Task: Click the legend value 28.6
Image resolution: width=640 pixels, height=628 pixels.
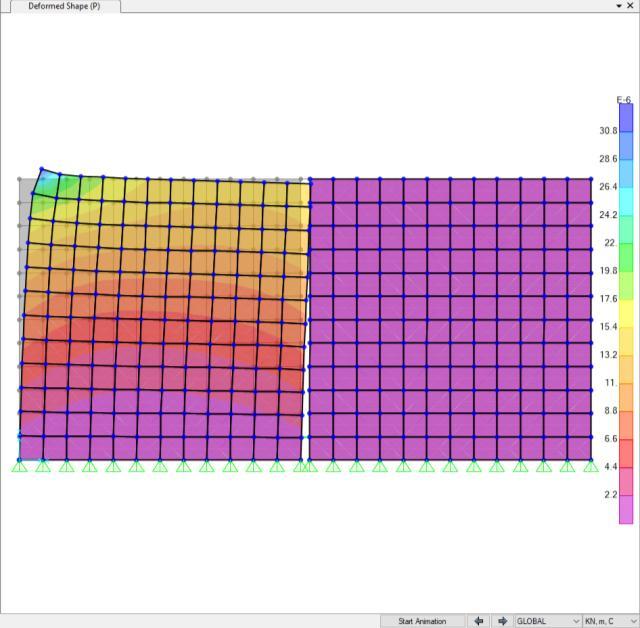Action: coord(608,159)
